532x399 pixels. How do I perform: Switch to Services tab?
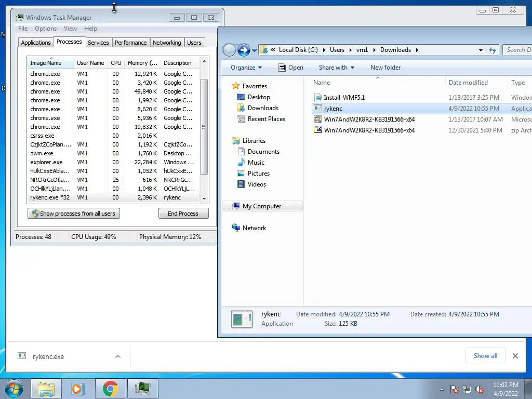point(98,43)
